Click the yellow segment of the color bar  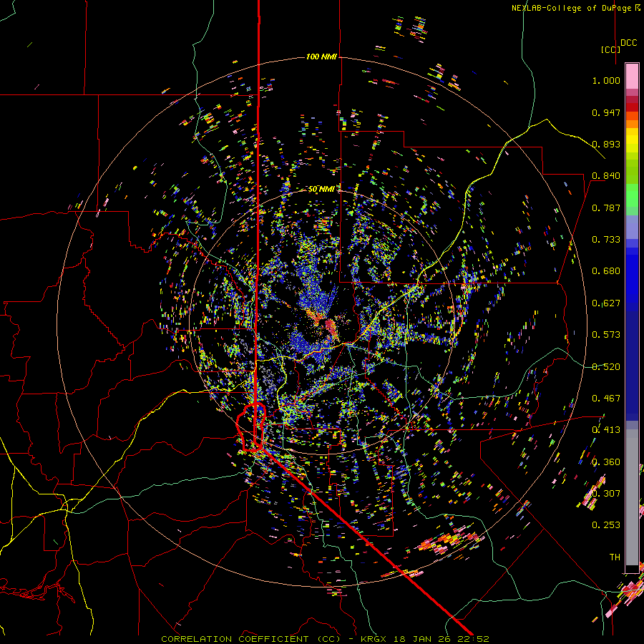[632, 140]
